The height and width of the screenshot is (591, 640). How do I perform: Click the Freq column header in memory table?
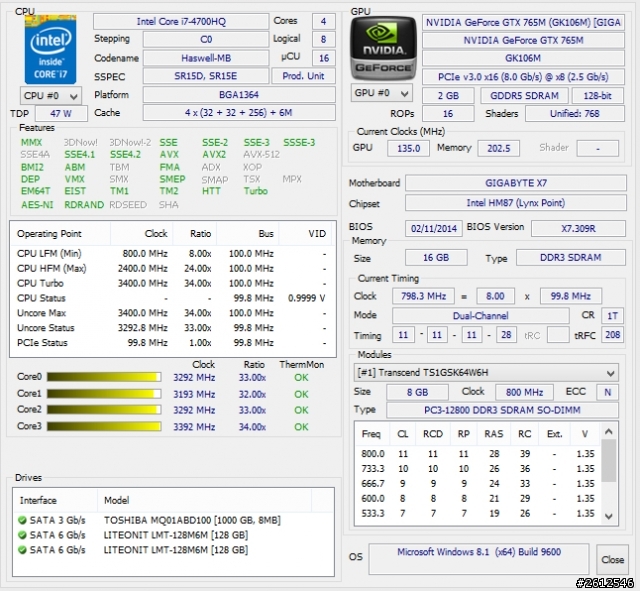click(x=371, y=434)
